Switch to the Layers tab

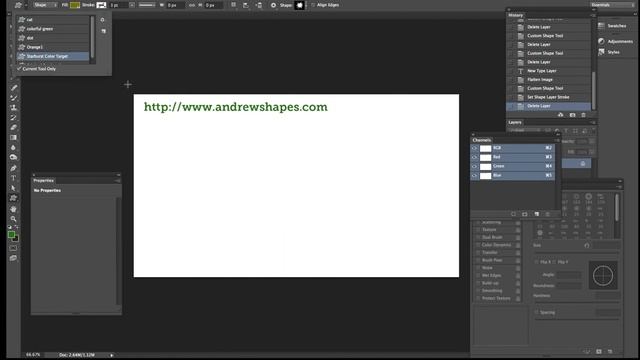pos(515,122)
